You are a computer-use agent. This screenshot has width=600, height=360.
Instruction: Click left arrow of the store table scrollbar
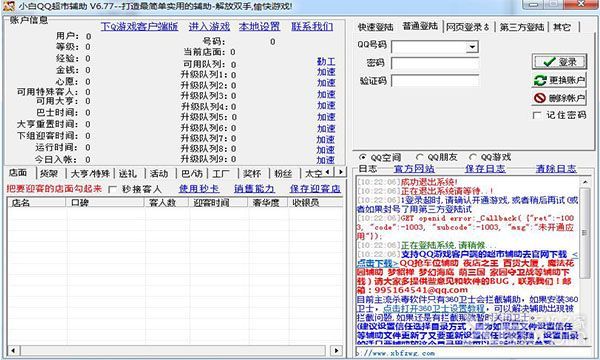tap(13, 350)
